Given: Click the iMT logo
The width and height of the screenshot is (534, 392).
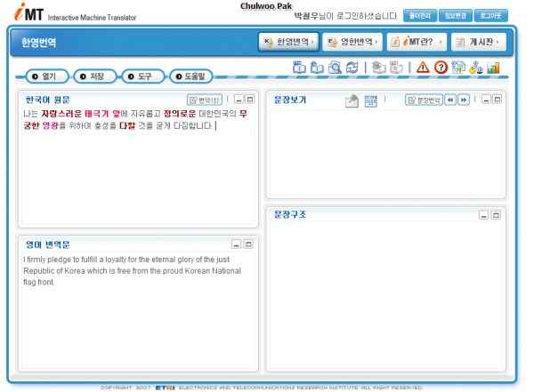Looking at the screenshot, I should pyautogui.click(x=28, y=12).
